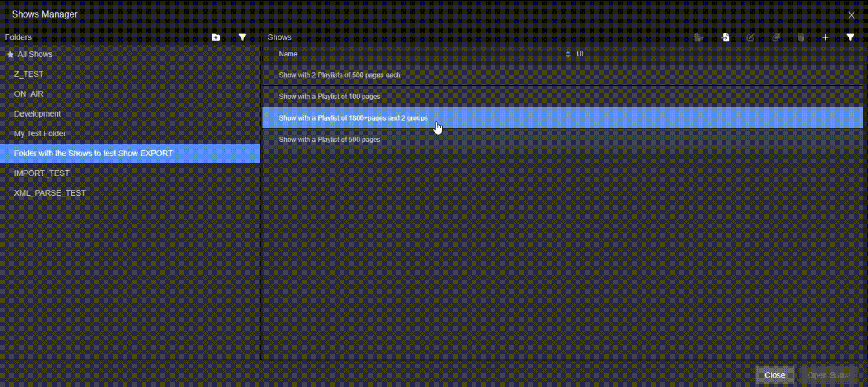Open the Shows panel filter
This screenshot has height=387, width=868.
point(850,37)
